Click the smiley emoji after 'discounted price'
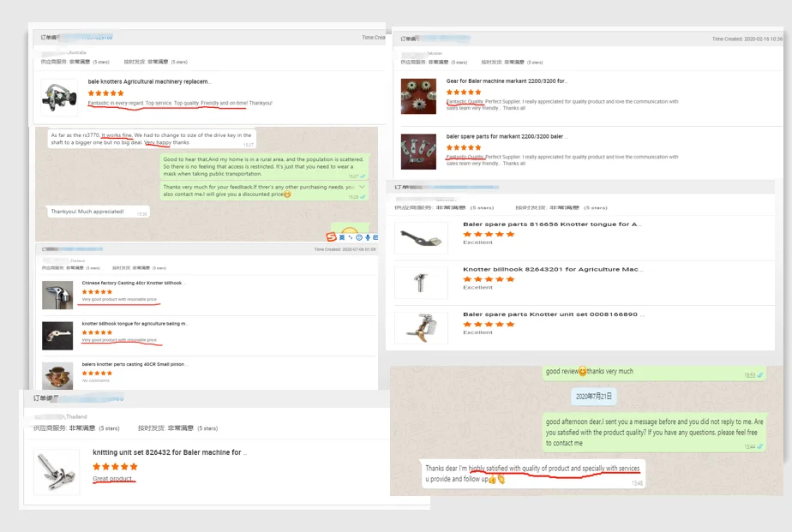The height and width of the screenshot is (532, 792). (x=287, y=194)
